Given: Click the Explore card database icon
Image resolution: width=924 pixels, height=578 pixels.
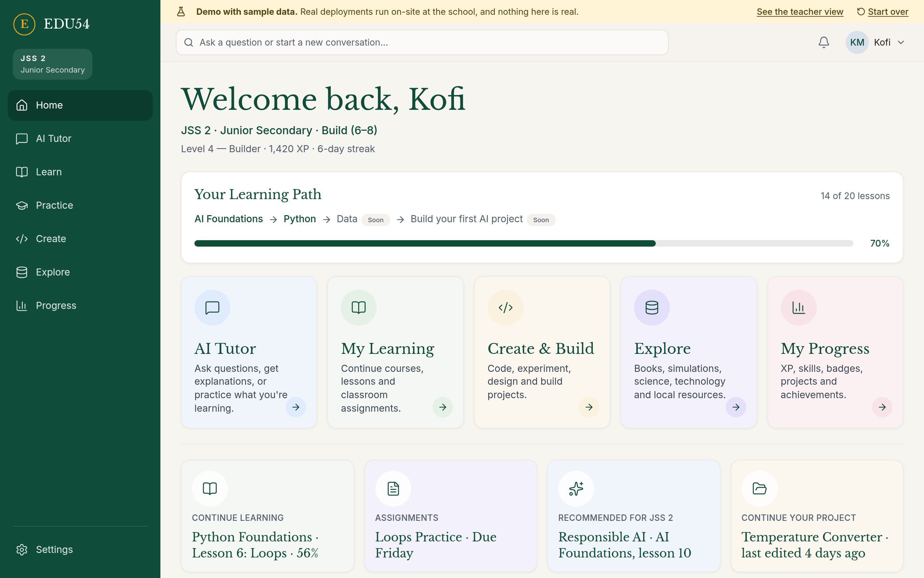Looking at the screenshot, I should click(x=652, y=308).
